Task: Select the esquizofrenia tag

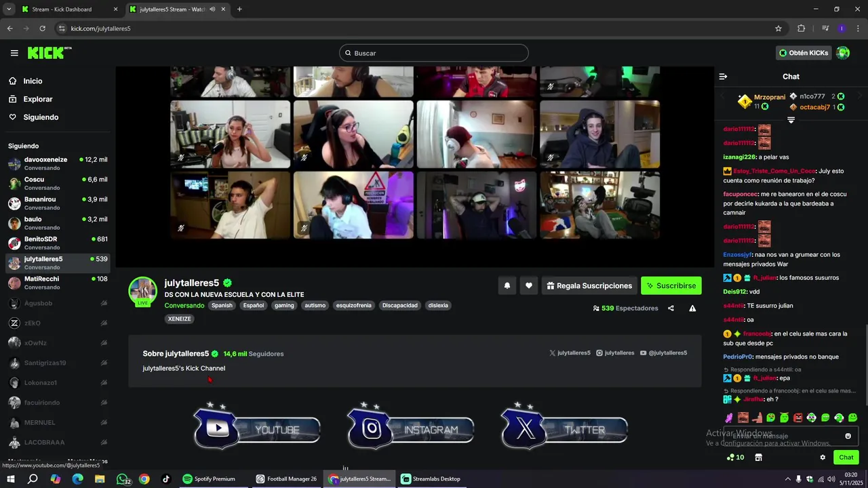Action: click(x=354, y=306)
